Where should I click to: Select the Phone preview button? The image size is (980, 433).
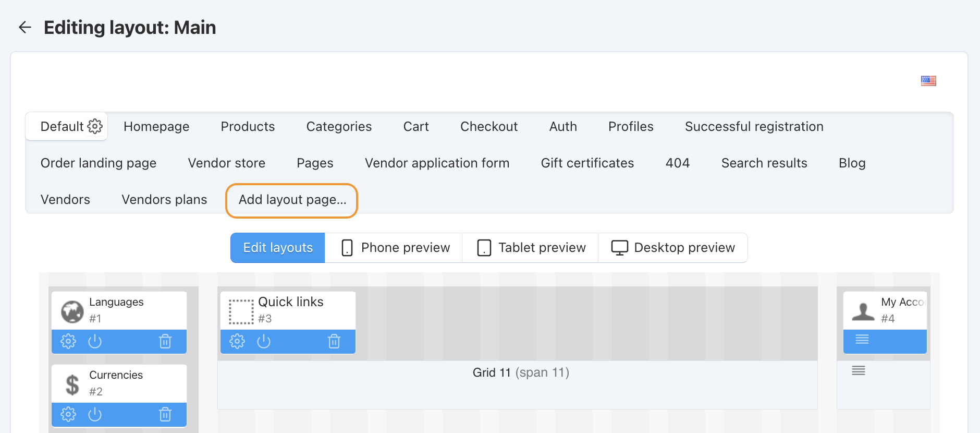click(x=394, y=248)
